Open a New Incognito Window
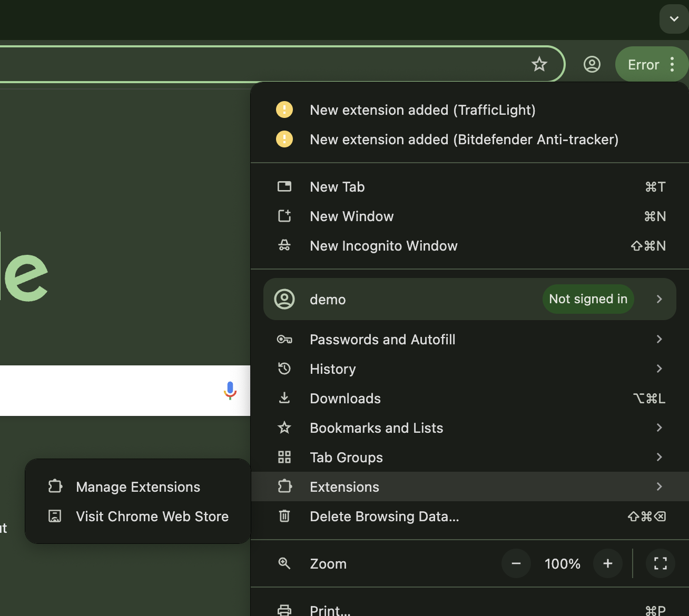The image size is (689, 616). (470, 246)
